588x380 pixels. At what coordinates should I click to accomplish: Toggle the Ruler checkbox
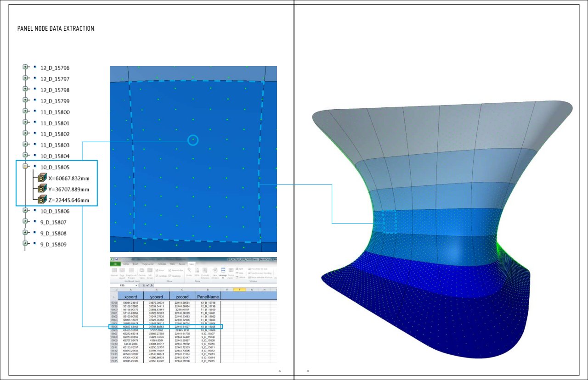pyautogui.click(x=157, y=270)
